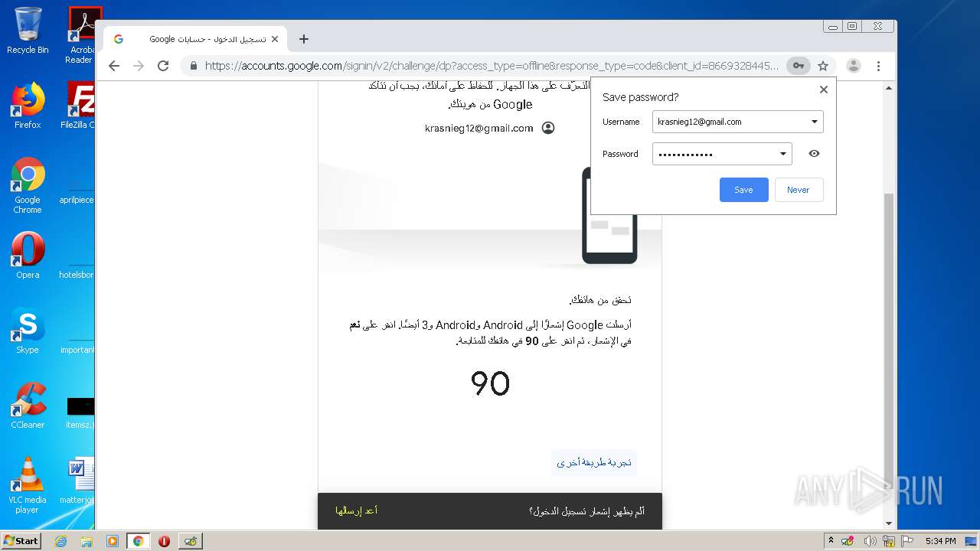
Task: Click the scrollbar down arrow
Action: click(x=889, y=523)
